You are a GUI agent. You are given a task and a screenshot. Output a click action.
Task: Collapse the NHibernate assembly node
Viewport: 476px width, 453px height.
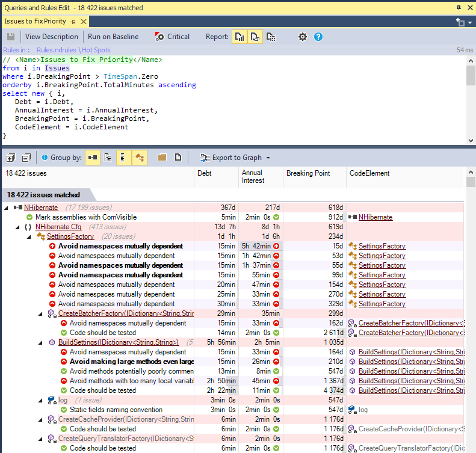coord(6,208)
